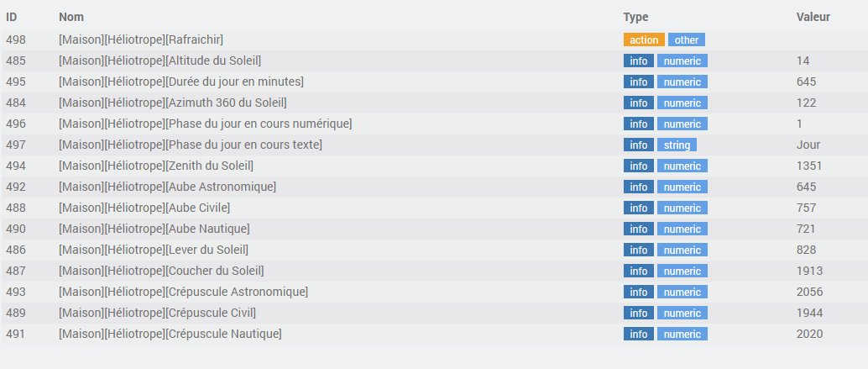This screenshot has width=868, height=369.
Task: Click the Lever du Soleil value 828
Action: 806,250
